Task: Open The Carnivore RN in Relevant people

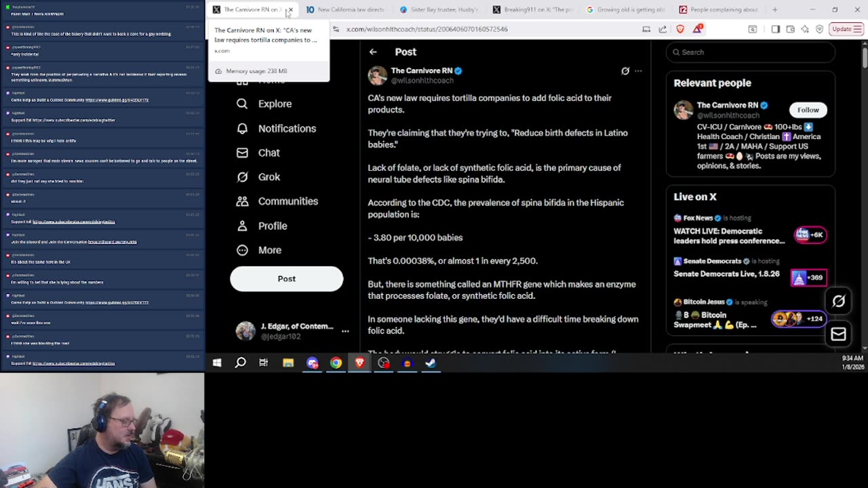Action: pos(727,105)
